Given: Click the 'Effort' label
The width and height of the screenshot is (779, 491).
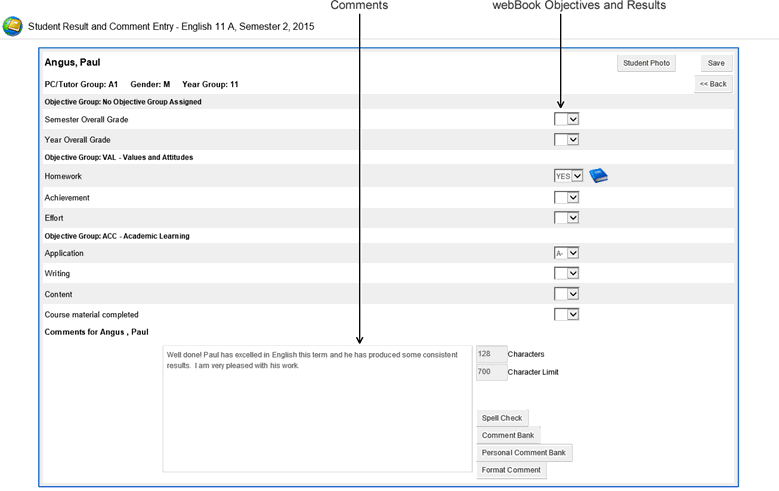Looking at the screenshot, I should tap(54, 218).
